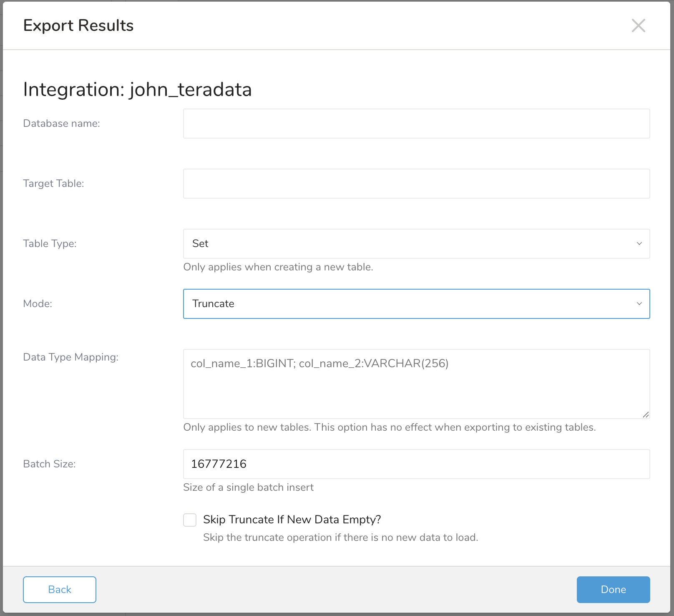This screenshot has width=674, height=616.
Task: Click the 'Integration: john_teradata' heading
Action: coord(137,89)
